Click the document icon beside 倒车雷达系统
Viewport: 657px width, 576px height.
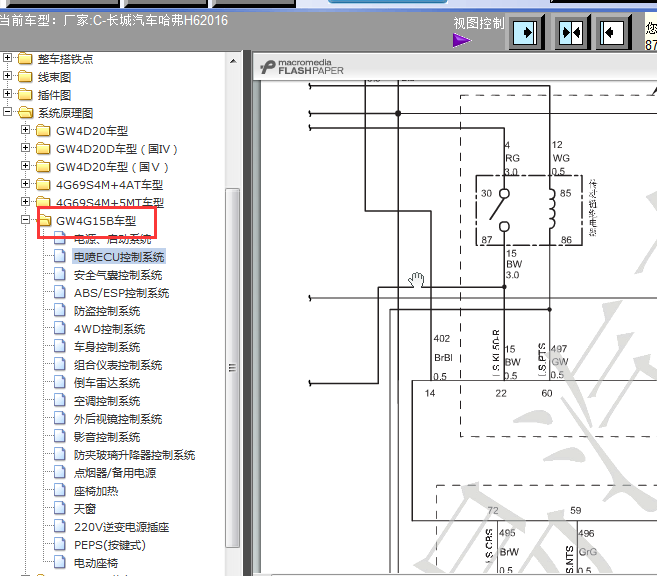click(59, 382)
